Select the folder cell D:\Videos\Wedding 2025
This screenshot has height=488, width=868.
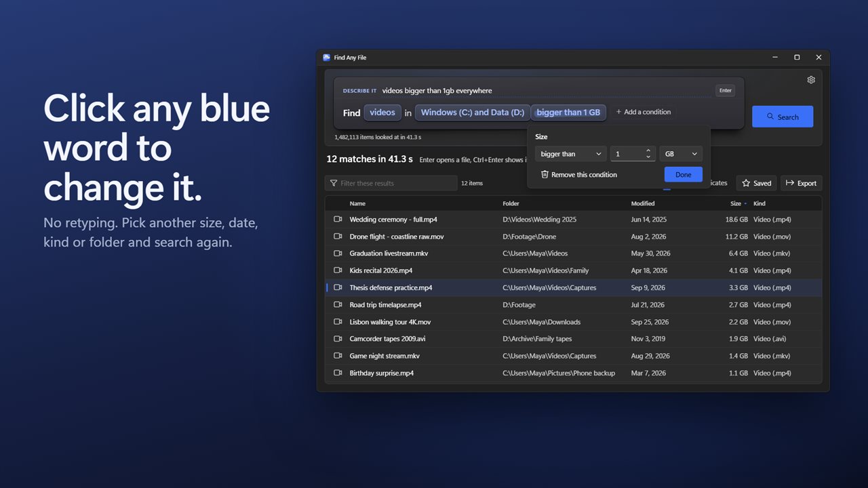(x=539, y=220)
